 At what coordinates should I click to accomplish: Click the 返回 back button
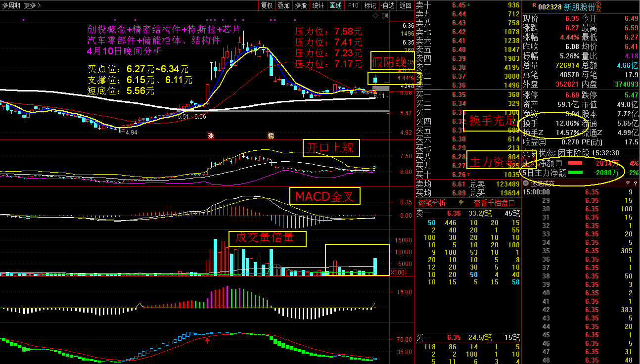(x=406, y=5)
